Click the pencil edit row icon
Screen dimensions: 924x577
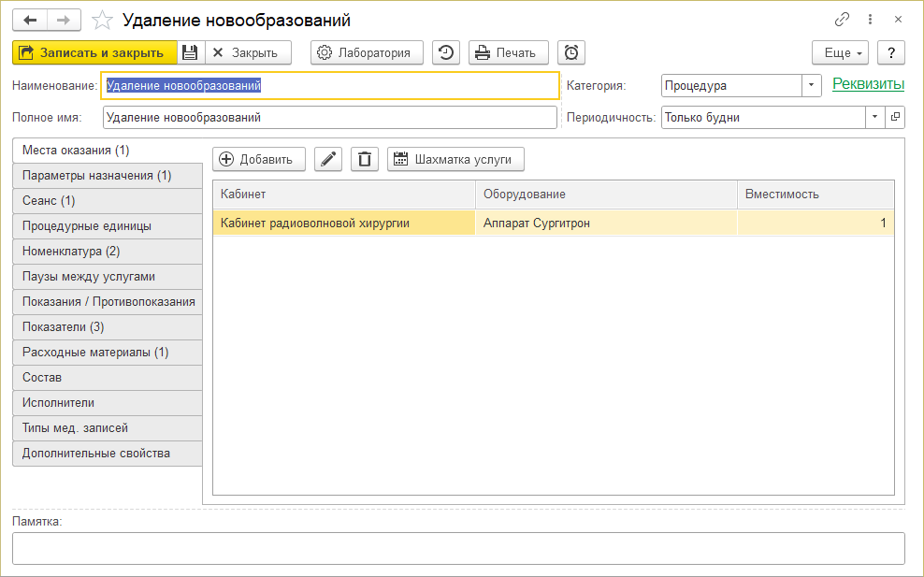coord(327,159)
